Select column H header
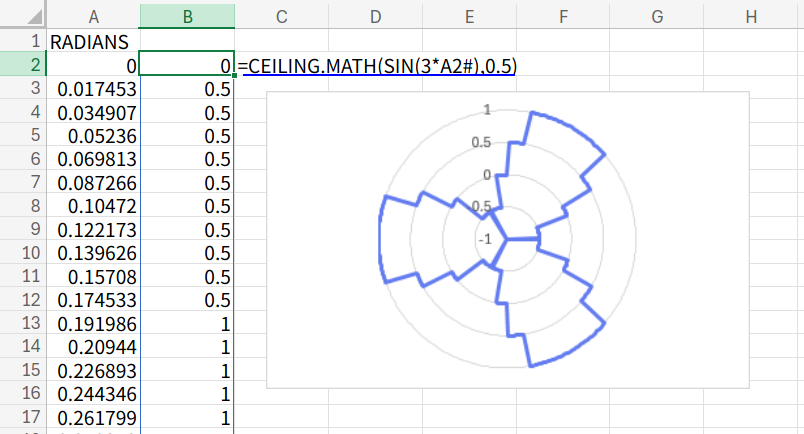The height and width of the screenshot is (434, 804). 751,16
